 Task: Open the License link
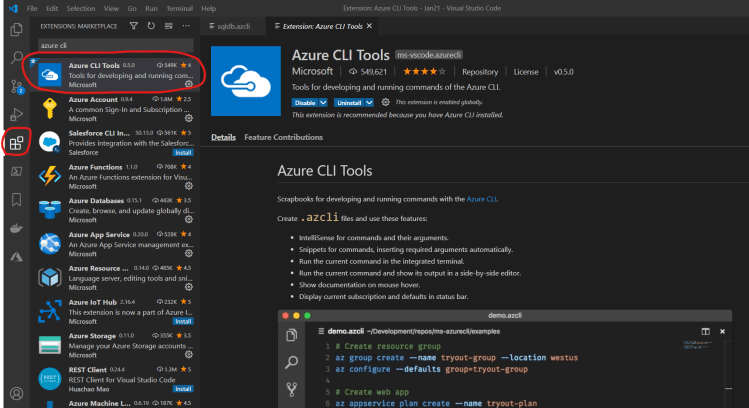click(x=526, y=72)
